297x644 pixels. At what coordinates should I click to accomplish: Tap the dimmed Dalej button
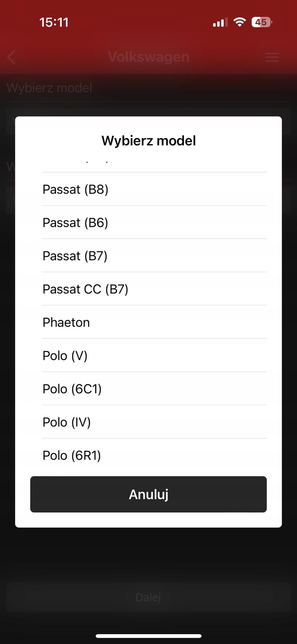pyautogui.click(x=148, y=597)
